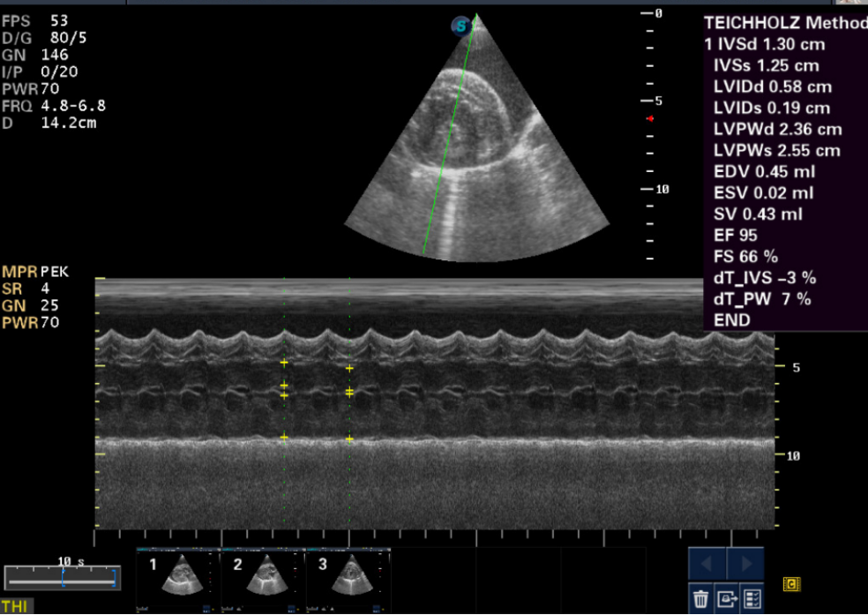Click the TEICHHOLZ Method header
The width and height of the screenshot is (868, 615).
pyautogui.click(x=785, y=23)
